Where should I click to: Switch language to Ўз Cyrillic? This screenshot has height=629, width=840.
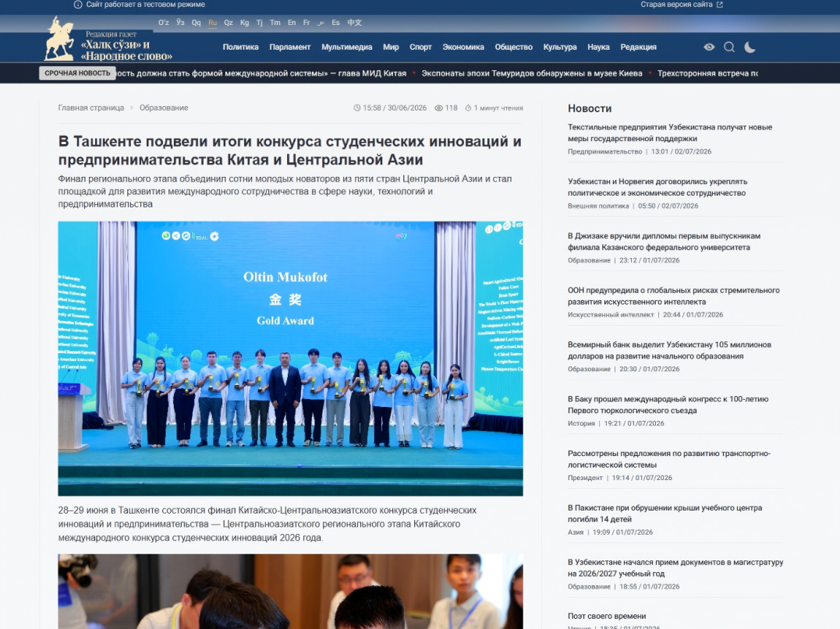pyautogui.click(x=180, y=23)
